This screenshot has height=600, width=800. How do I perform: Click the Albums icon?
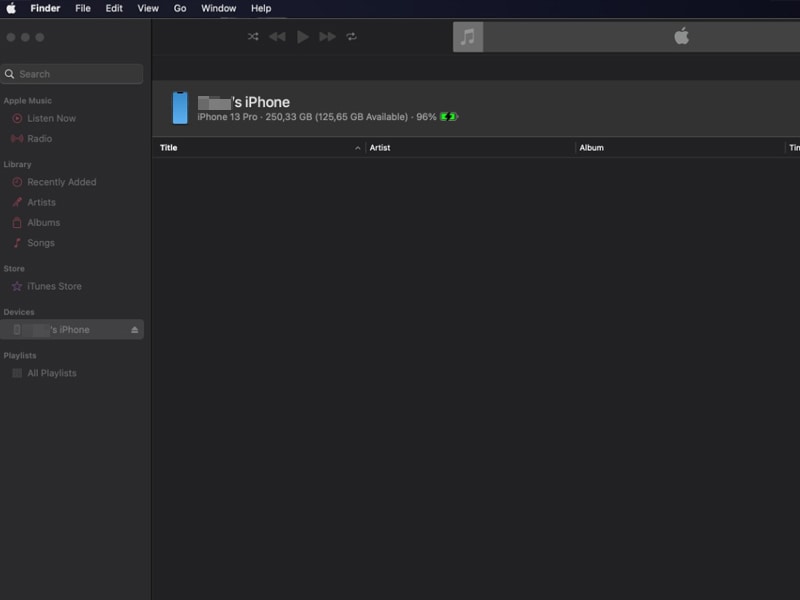click(17, 223)
